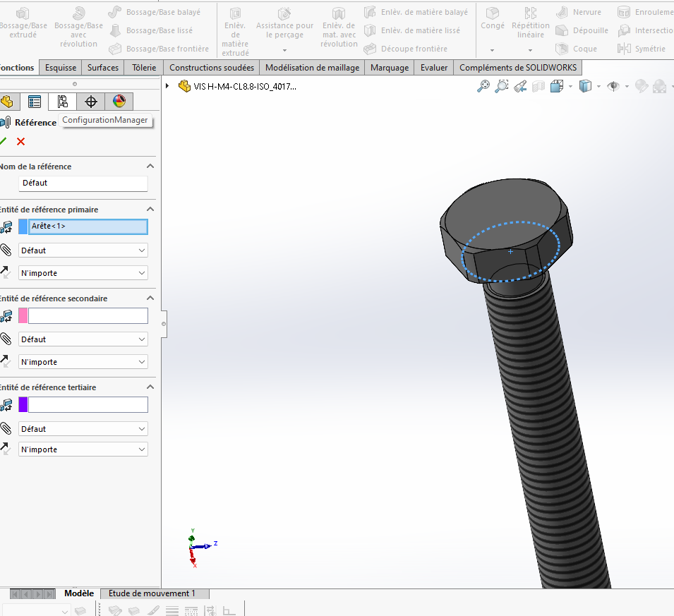Click Zoom to Fit magnifier icon
This screenshot has height=616, width=674.
[x=483, y=86]
